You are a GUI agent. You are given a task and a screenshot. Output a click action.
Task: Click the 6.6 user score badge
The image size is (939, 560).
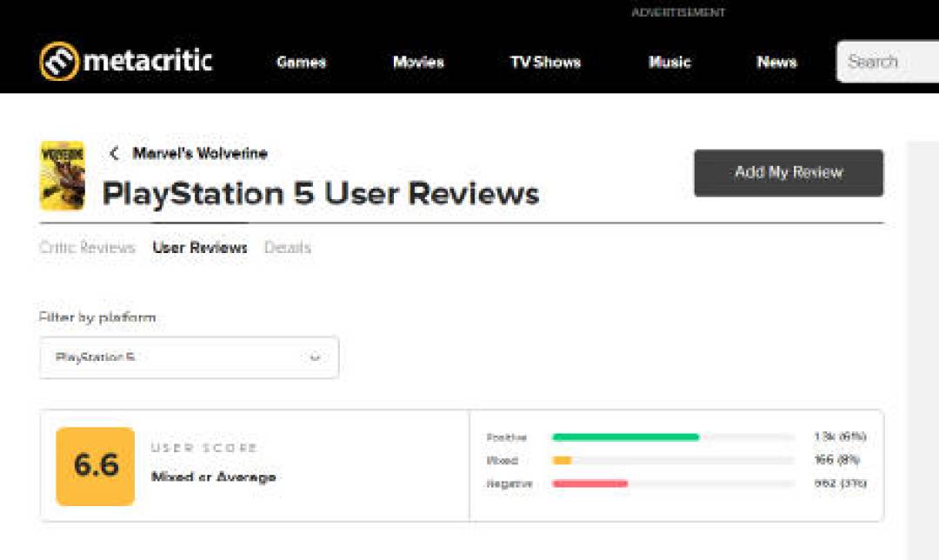(x=96, y=466)
